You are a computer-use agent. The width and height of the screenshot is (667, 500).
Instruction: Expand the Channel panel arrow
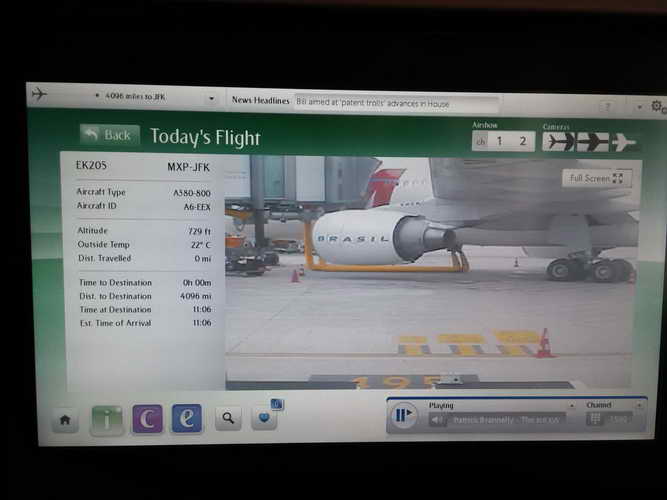(x=638, y=406)
